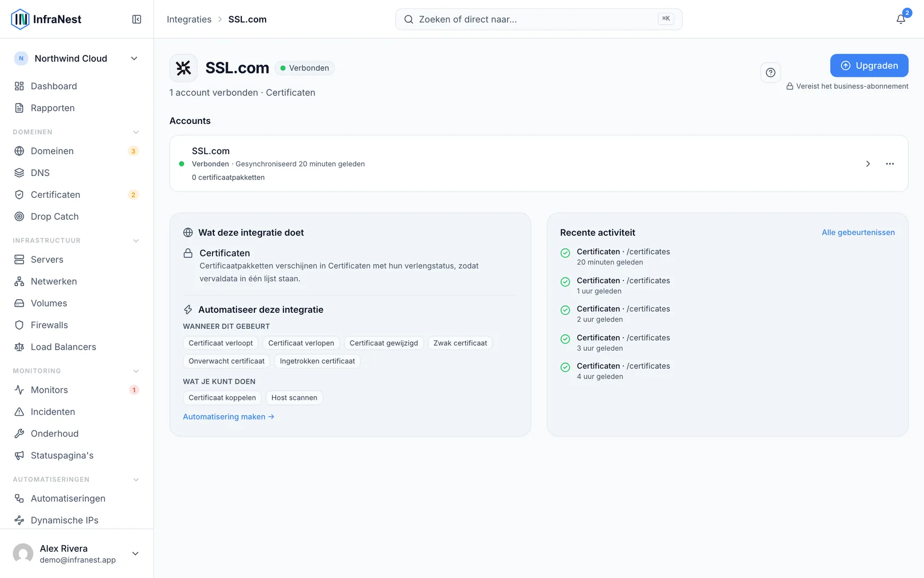
Task: Select the Certificaat verlopen trigger chip
Action: coord(301,343)
